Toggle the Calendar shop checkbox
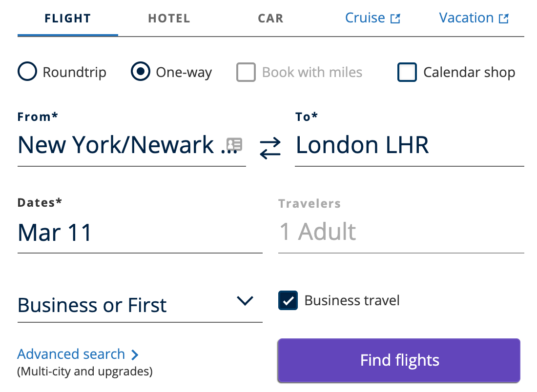Image resolution: width=537 pixels, height=392 pixels. 407,72
